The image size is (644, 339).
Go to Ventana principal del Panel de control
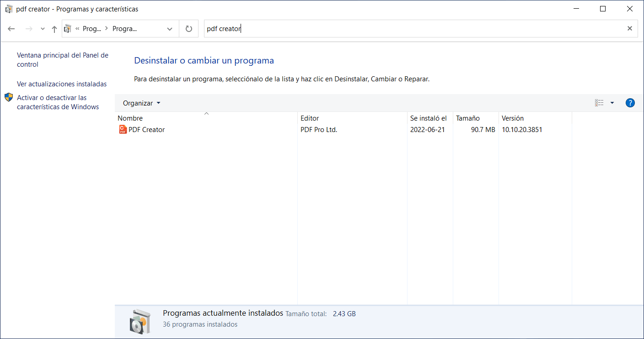[x=63, y=59]
